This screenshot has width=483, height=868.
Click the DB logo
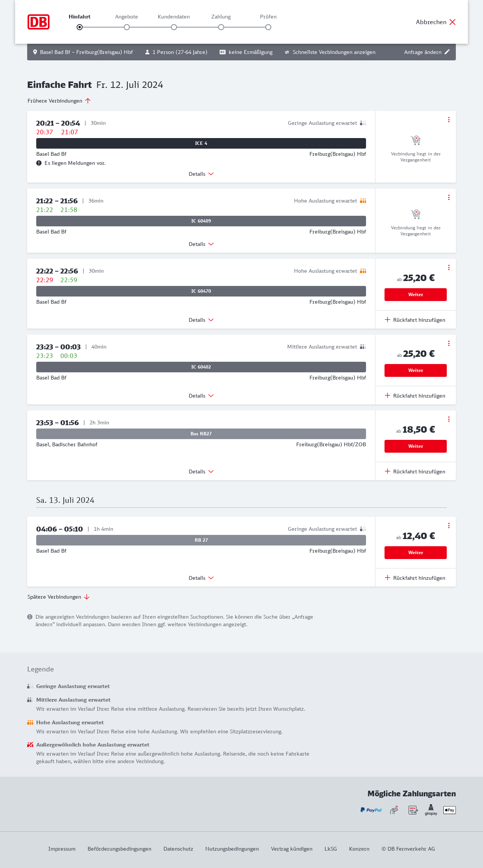pyautogui.click(x=38, y=22)
